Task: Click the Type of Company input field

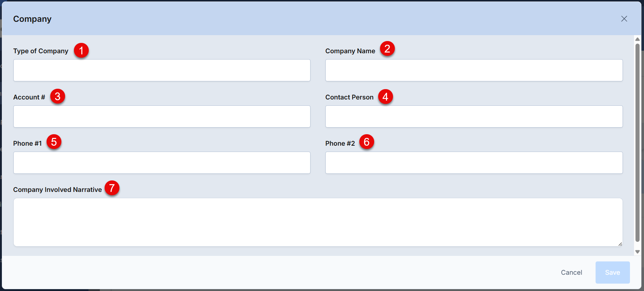Action: (x=162, y=70)
